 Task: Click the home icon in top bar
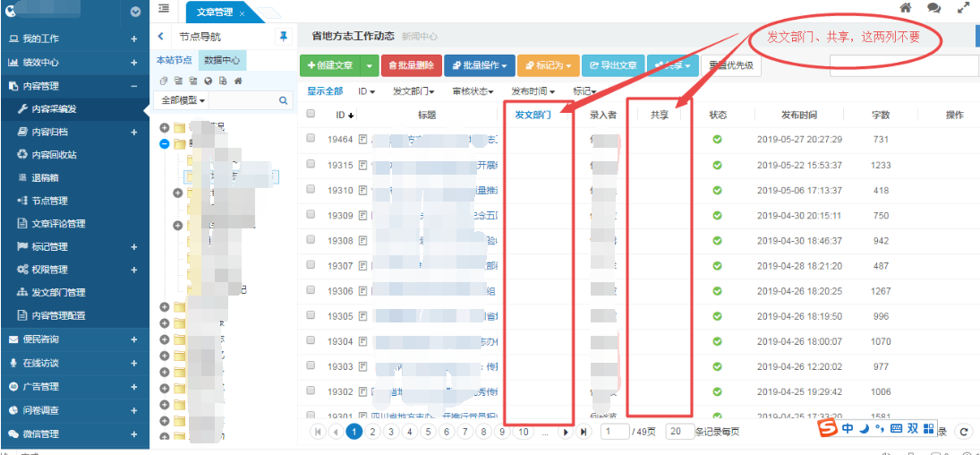906,8
